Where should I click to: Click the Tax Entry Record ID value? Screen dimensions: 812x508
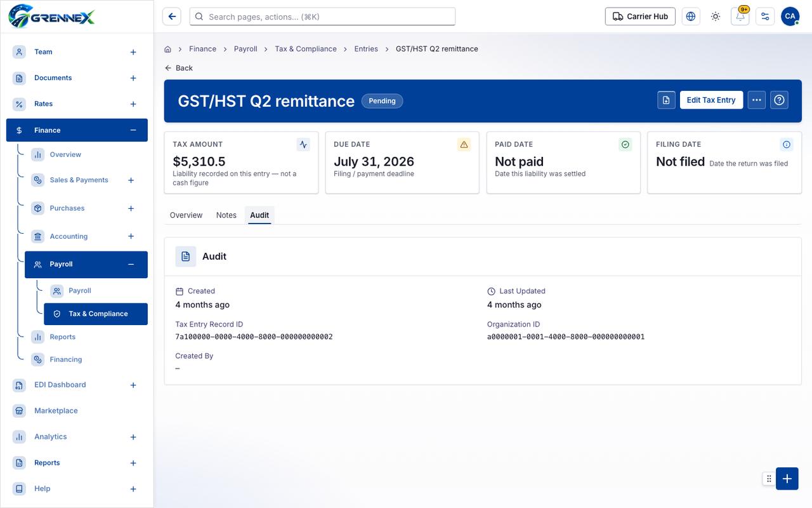click(254, 337)
